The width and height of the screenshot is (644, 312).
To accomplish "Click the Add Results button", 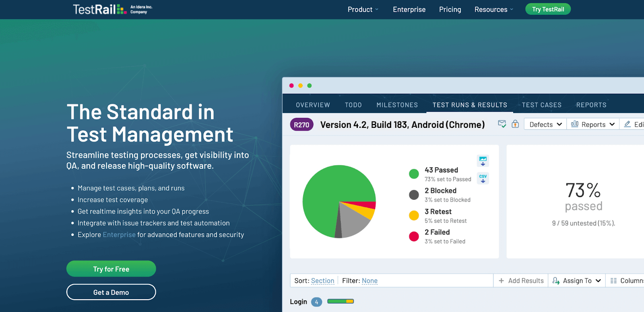I will (x=521, y=281).
